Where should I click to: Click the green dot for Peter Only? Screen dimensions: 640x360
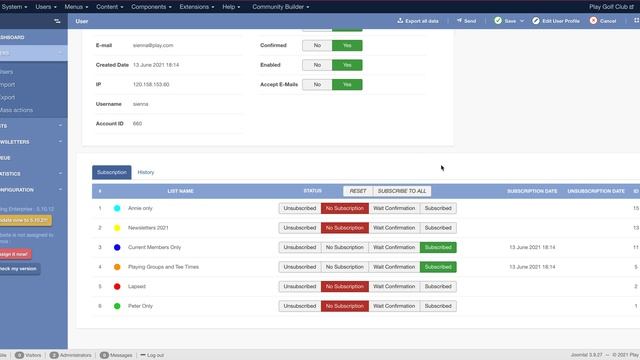[117, 306]
